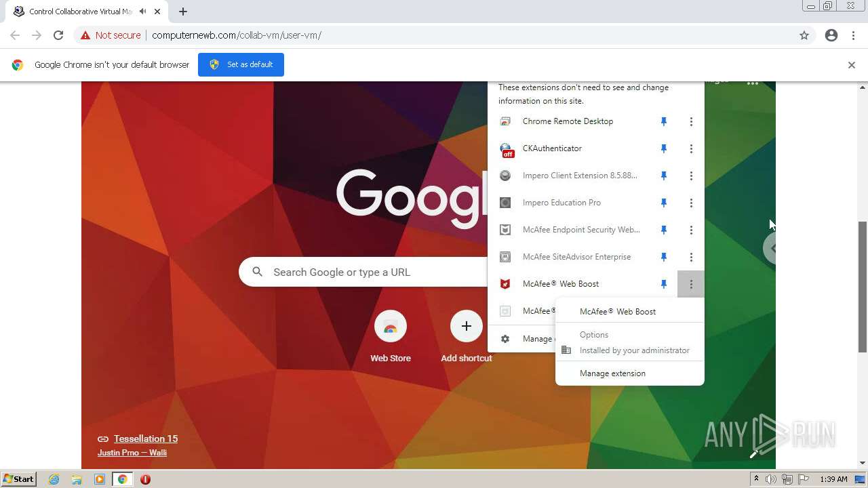The width and height of the screenshot is (868, 488).
Task: Open the Tessellation 15 background link
Action: tap(146, 439)
